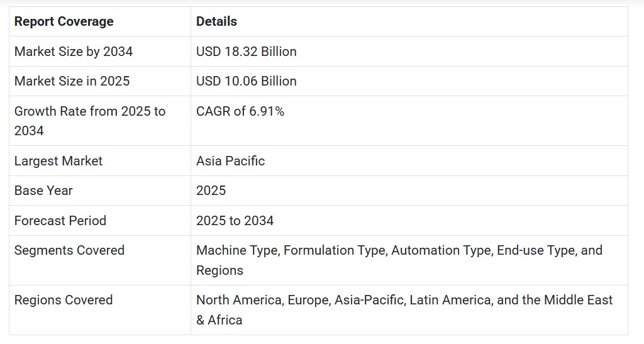Select the Growth Rate from 2025 to 2034 cell

click(89, 121)
